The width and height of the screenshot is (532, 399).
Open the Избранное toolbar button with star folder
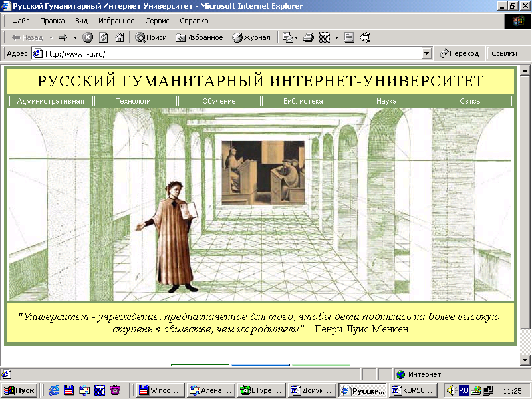coord(199,37)
